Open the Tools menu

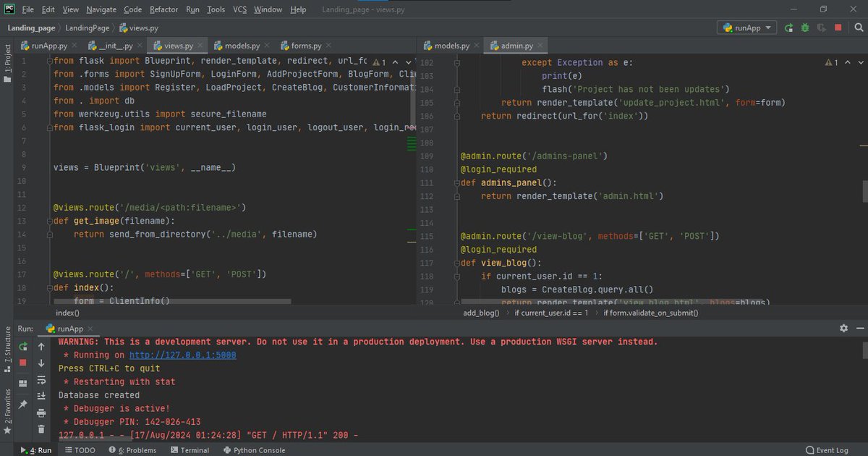pyautogui.click(x=216, y=9)
